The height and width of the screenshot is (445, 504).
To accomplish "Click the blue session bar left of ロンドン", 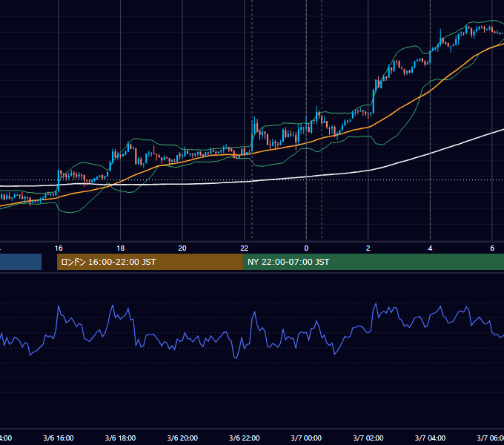I will pyautogui.click(x=21, y=262).
